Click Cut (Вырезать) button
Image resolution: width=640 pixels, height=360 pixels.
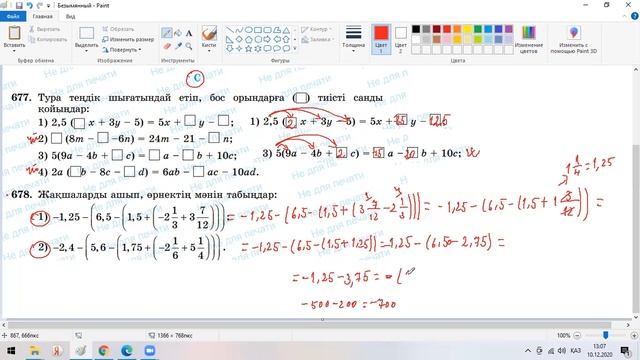(44, 29)
